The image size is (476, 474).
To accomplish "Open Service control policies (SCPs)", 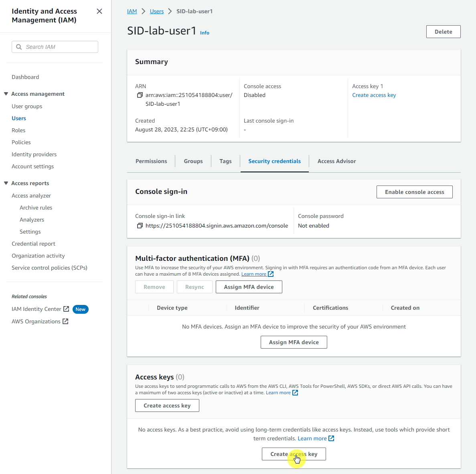I will 49,268.
